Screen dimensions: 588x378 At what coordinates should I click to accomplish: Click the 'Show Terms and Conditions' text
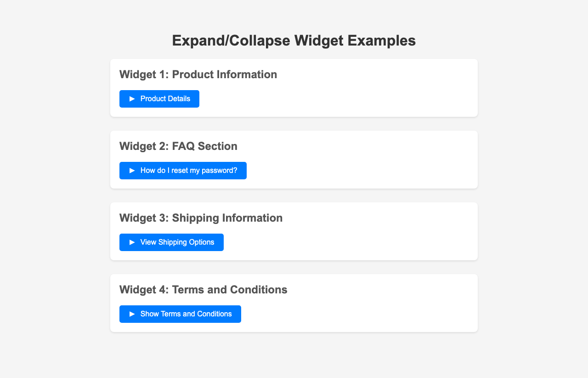(x=186, y=314)
